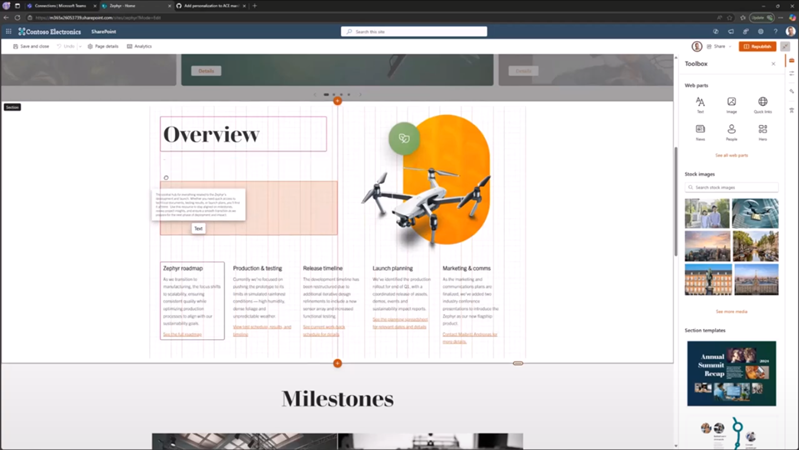Switch to Connections Microsoft Teams tab
The height and width of the screenshot is (450, 799).
click(x=61, y=6)
